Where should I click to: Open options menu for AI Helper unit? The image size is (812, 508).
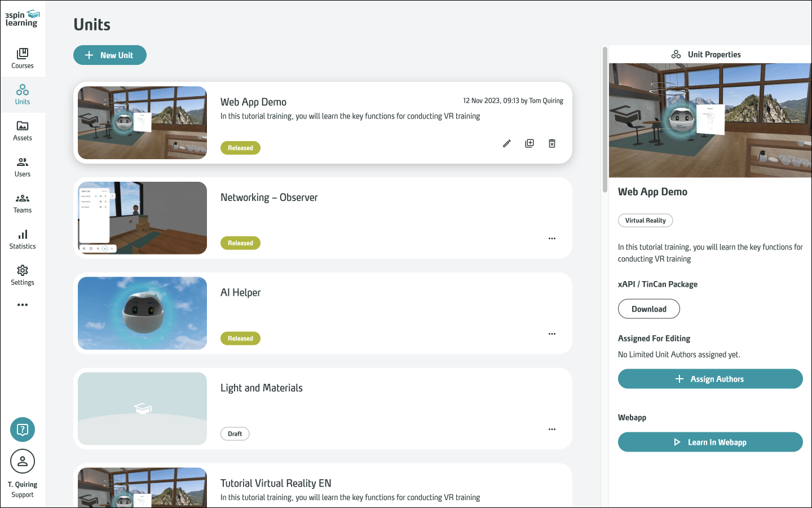tap(551, 334)
